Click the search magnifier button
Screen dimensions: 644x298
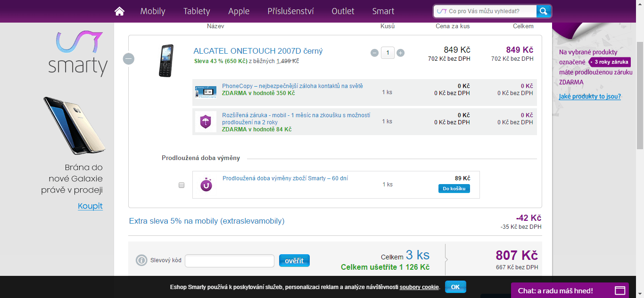544,11
